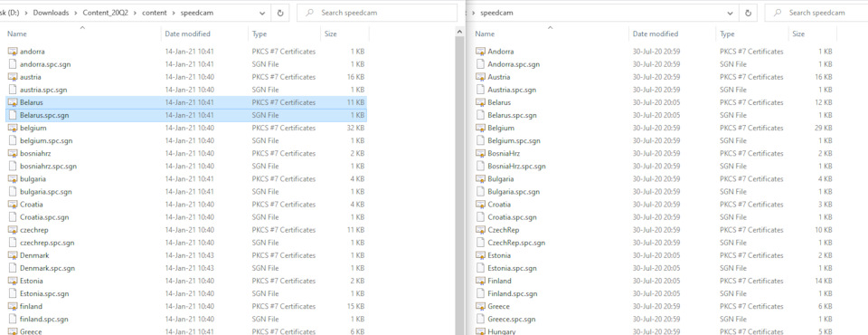
Task: Go to Content_20Q2 folder in breadcrumb
Action: [104, 13]
